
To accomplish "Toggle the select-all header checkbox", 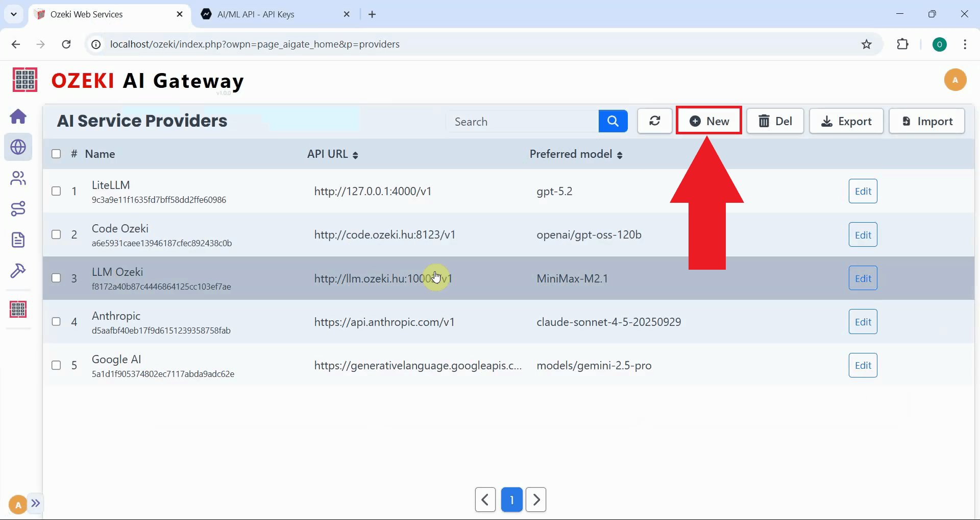I will [x=56, y=154].
